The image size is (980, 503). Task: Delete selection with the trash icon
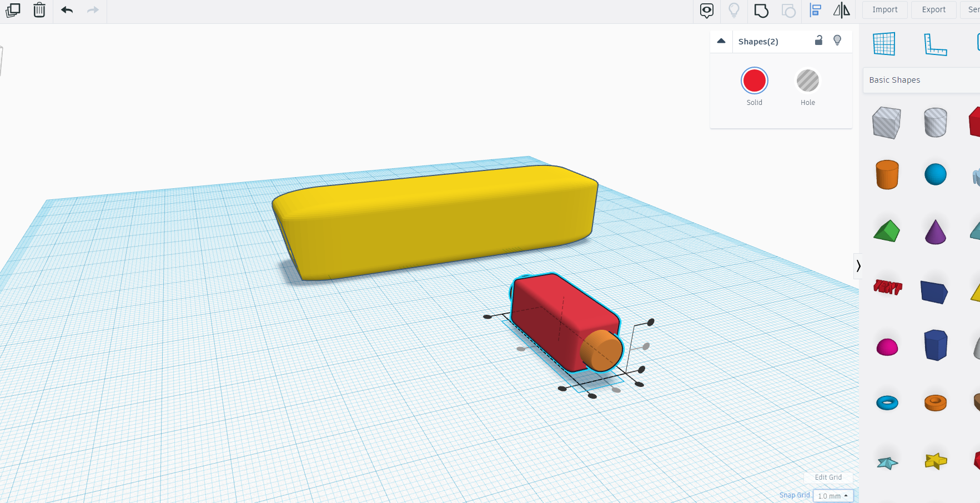tap(39, 10)
